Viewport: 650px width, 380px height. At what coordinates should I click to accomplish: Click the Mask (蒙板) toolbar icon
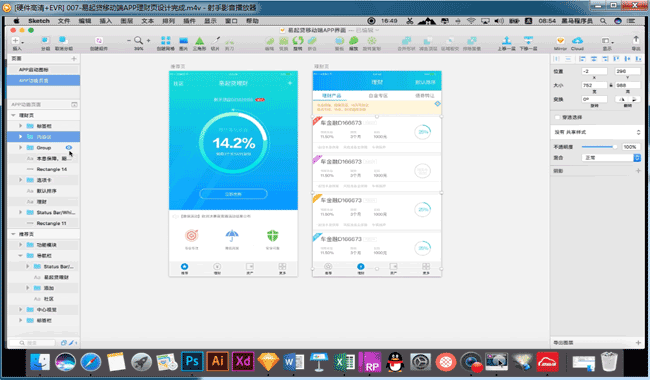point(339,40)
